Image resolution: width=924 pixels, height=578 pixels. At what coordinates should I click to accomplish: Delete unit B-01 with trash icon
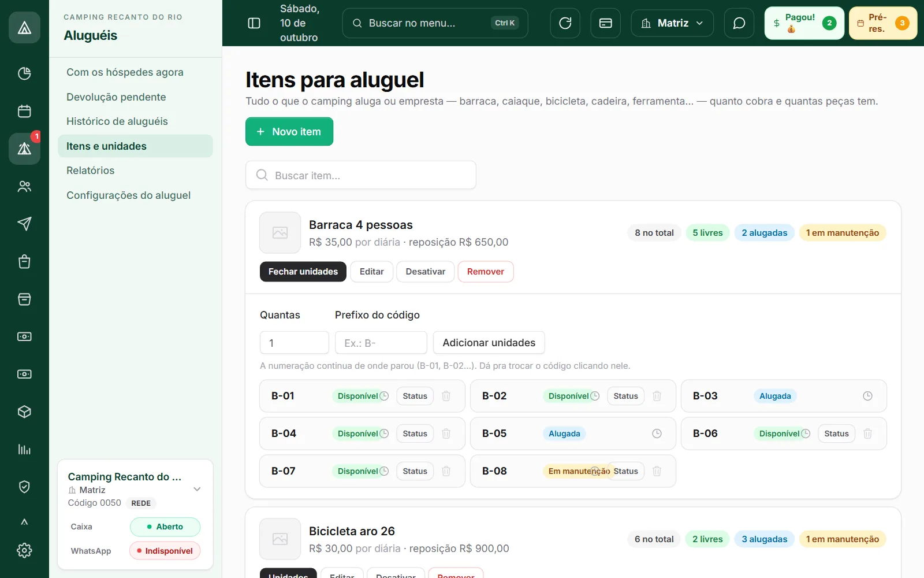click(446, 396)
